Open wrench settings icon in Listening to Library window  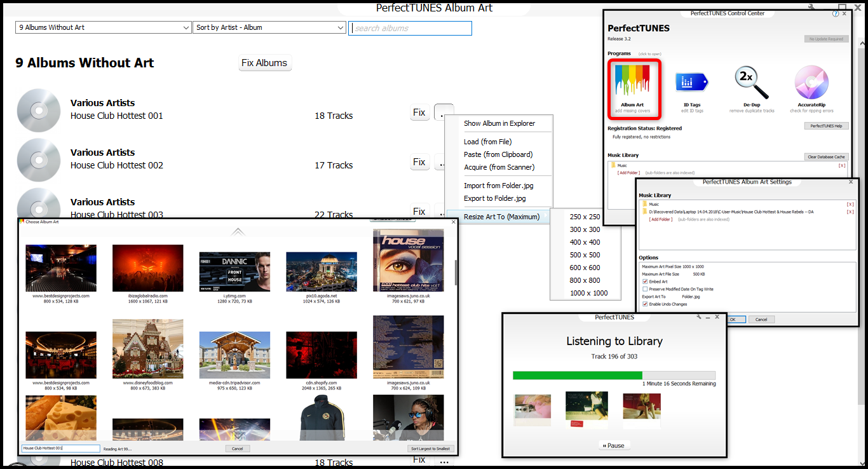point(698,316)
